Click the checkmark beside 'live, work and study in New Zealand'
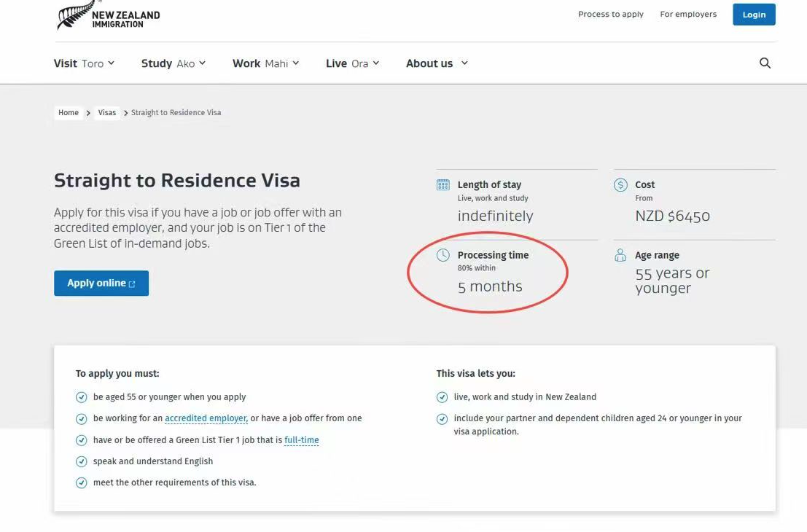 [x=442, y=397]
